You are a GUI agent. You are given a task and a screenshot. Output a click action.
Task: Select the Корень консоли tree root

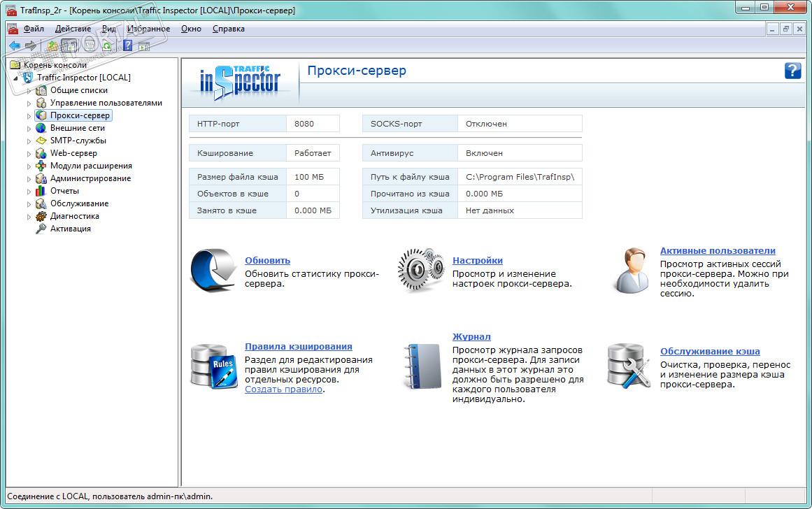[55, 65]
